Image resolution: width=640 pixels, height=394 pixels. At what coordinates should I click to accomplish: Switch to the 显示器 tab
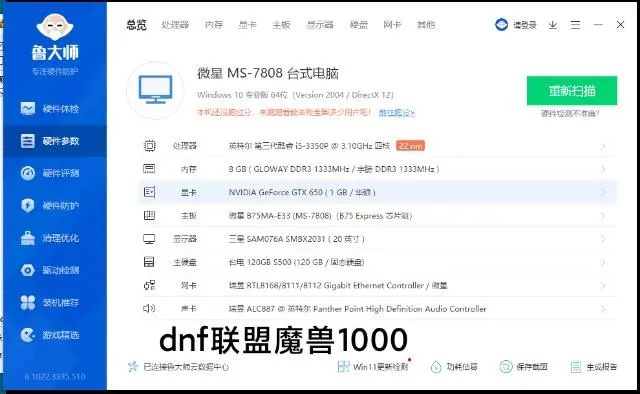tap(320, 25)
